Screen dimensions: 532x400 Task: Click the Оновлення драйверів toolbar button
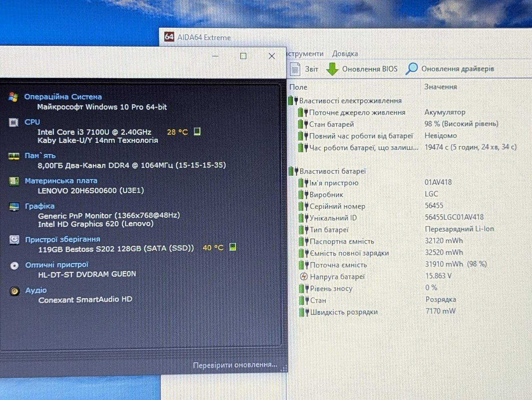[450, 69]
